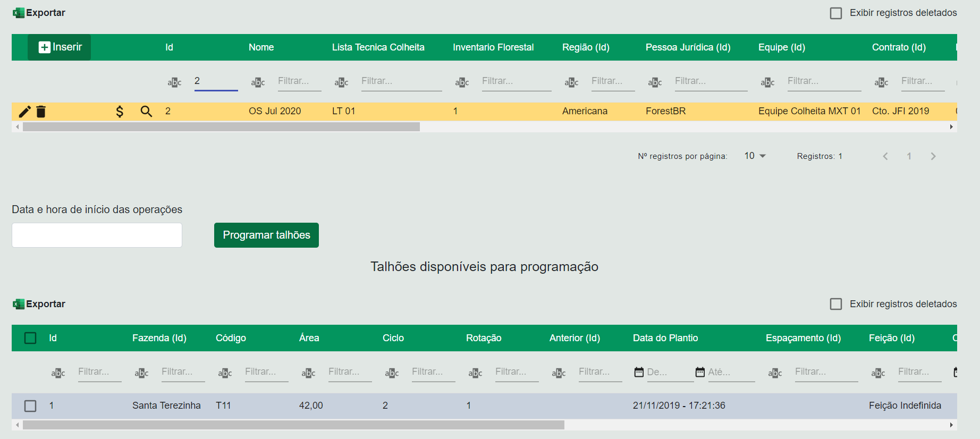Enable top Exibir registros deletados checkbox
980x439 pixels.
coord(836,13)
